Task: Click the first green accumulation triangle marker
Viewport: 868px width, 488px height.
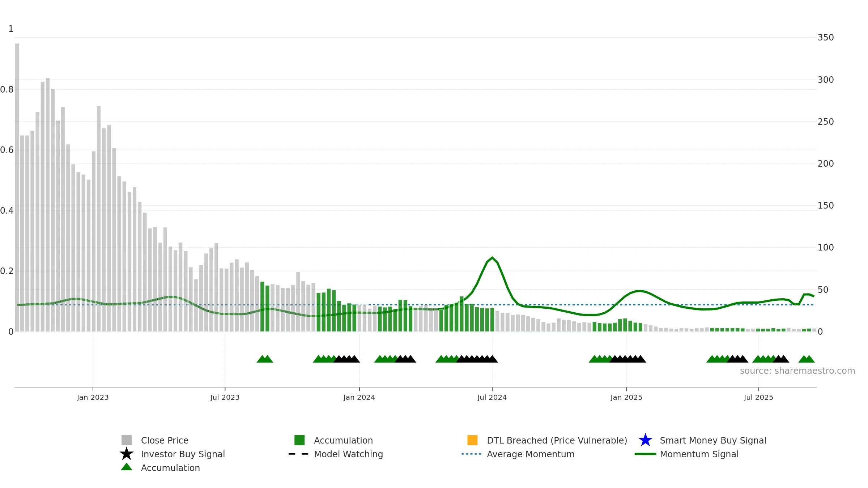Action: click(262, 359)
